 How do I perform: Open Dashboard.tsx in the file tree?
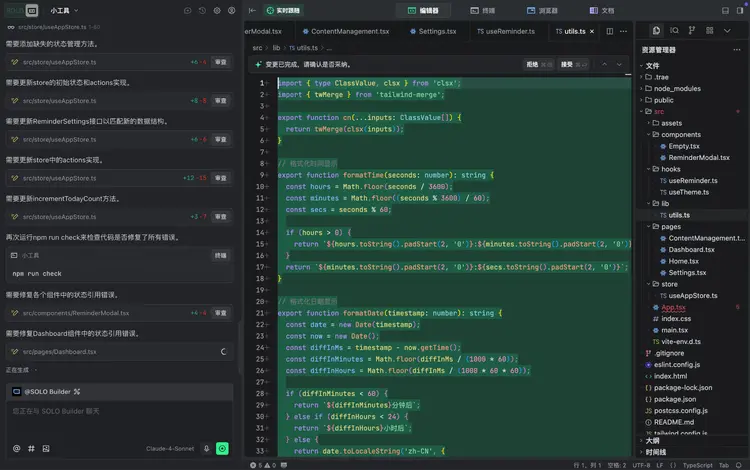tap(690, 249)
